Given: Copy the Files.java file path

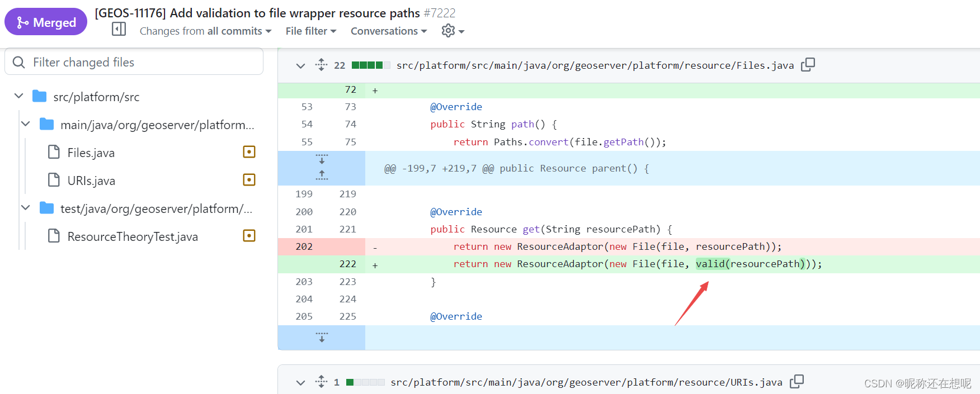Looking at the screenshot, I should [808, 65].
